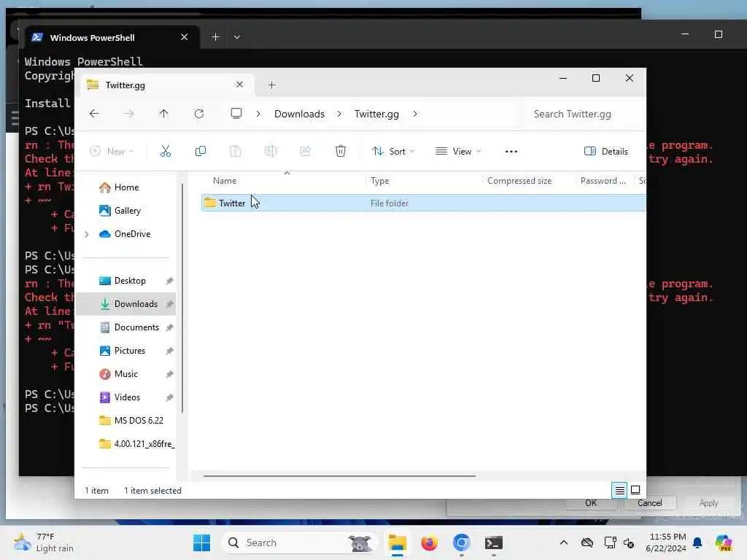Close the Twitter.gg tab
This screenshot has height=560, width=747.
239,85
